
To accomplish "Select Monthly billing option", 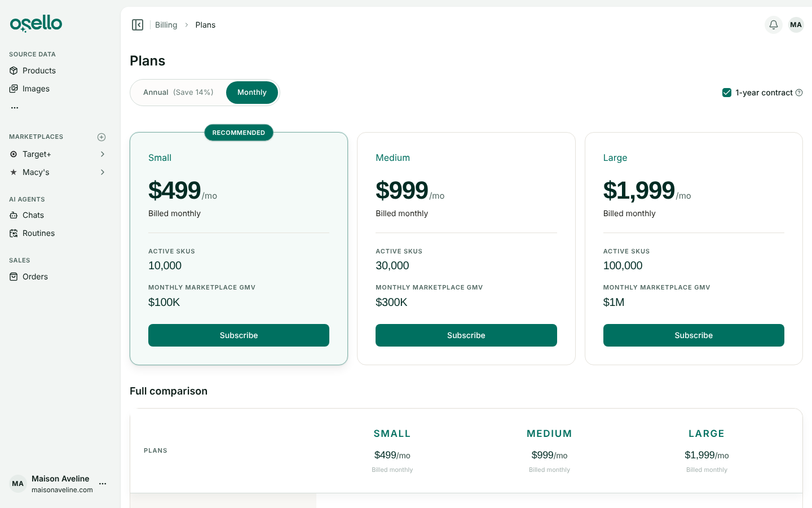I will tap(252, 93).
